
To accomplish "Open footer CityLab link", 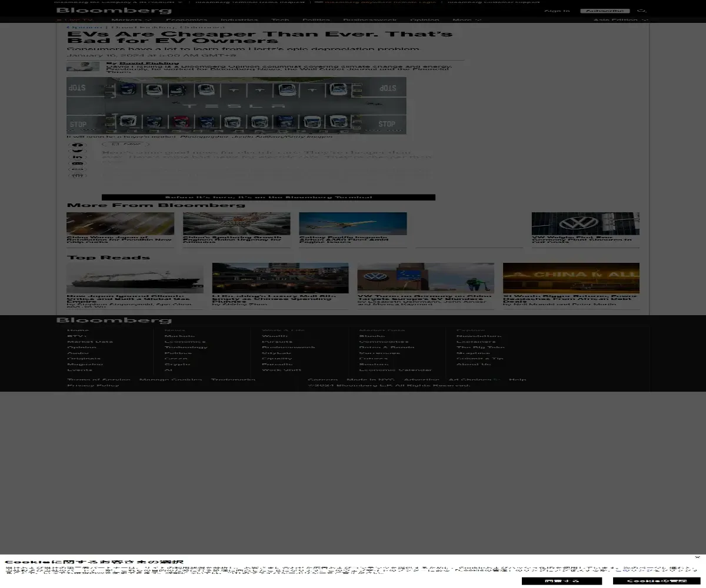I will pos(277,353).
